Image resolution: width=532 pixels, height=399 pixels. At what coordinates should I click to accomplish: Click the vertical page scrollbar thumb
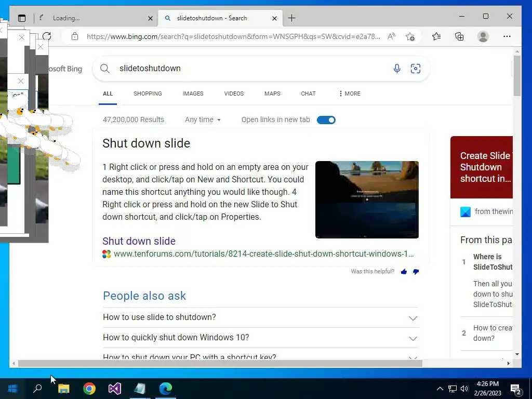(517, 76)
